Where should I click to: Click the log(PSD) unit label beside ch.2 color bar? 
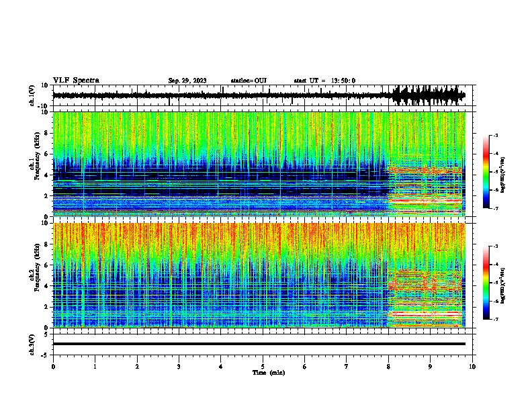(503, 285)
